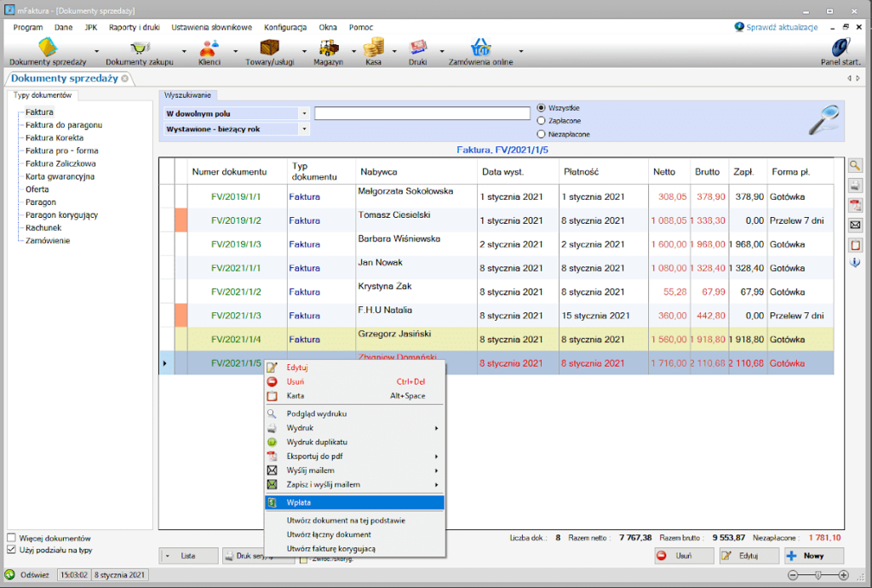Enable the Więcej dokumentów checkbox
This screenshot has height=588, width=872.
coord(11,538)
